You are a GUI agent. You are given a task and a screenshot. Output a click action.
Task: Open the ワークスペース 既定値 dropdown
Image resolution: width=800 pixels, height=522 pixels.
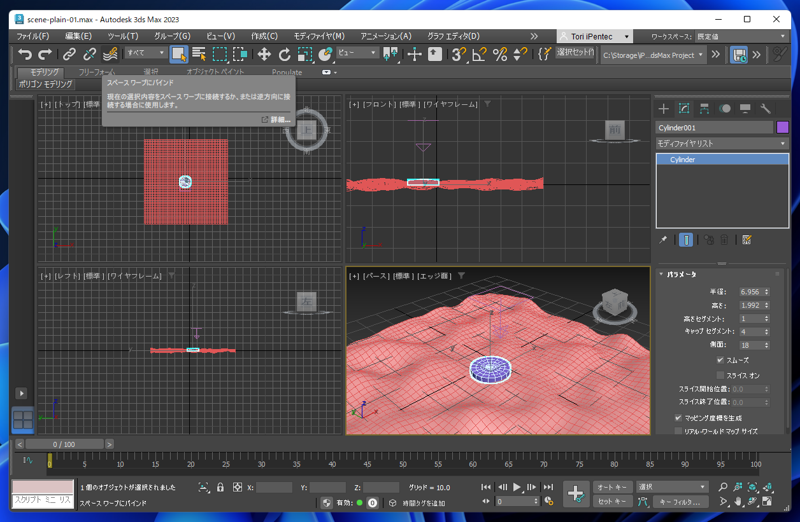tap(741, 37)
